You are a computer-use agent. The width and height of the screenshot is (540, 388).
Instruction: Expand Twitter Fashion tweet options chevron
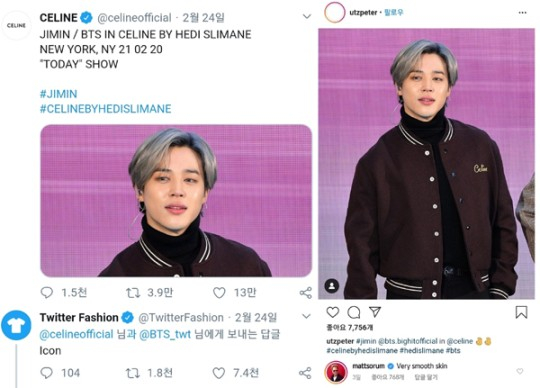(x=306, y=316)
